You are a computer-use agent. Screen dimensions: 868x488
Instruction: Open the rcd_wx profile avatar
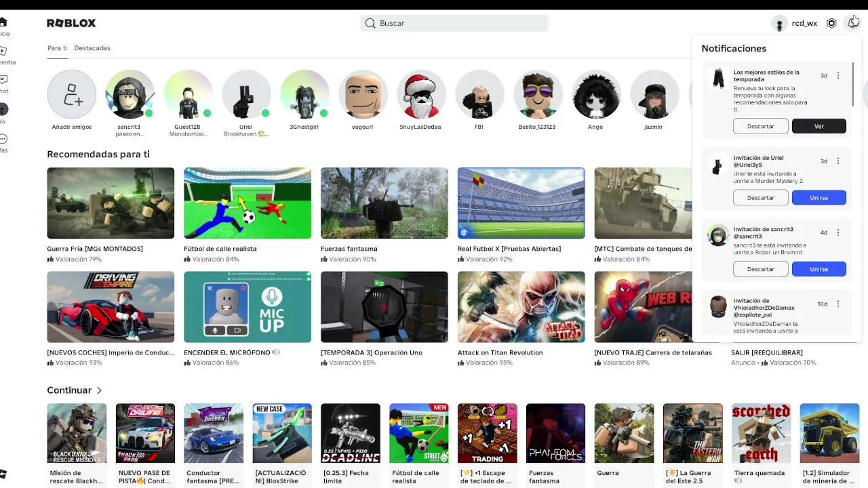(x=779, y=24)
